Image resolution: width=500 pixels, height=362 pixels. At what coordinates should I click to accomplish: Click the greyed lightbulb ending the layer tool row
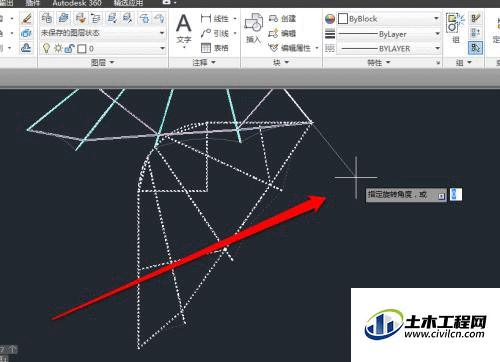[x=160, y=18]
